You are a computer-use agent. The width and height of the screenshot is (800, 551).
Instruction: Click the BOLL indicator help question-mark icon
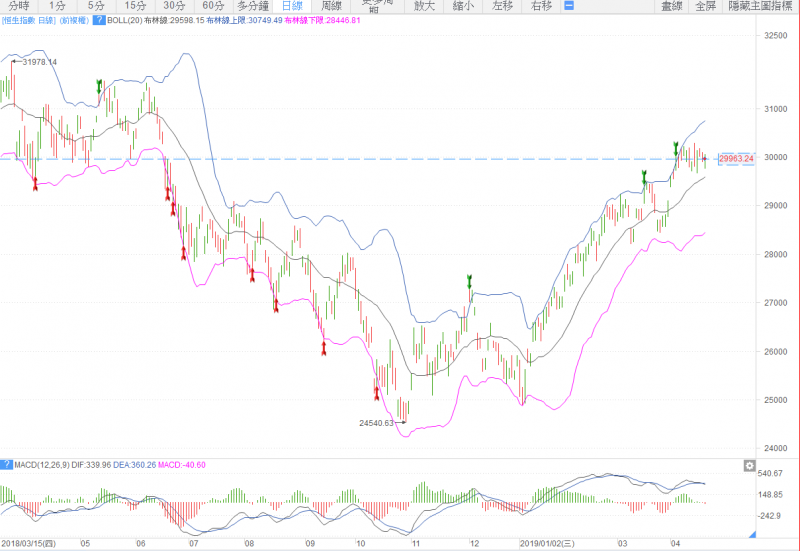coord(97,19)
